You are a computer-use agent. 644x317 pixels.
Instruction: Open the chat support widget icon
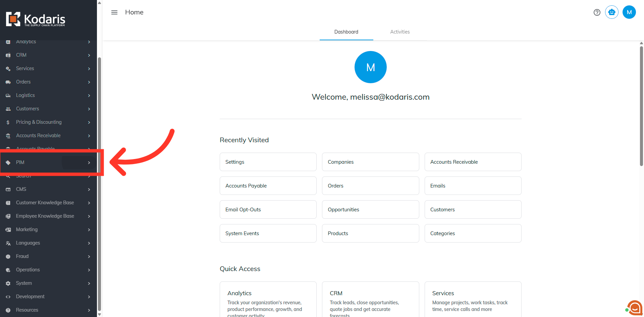tap(634, 308)
